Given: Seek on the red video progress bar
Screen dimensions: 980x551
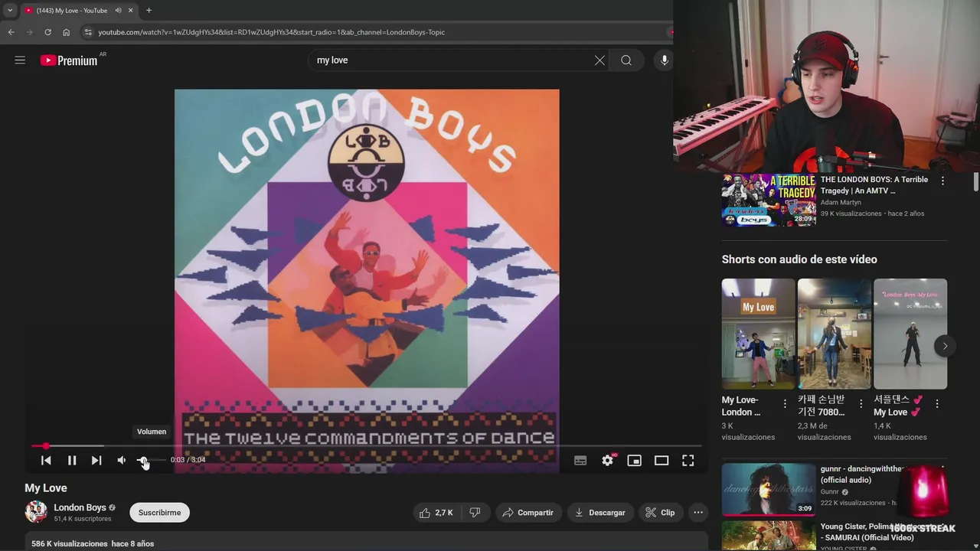Looking at the screenshot, I should pos(366,445).
